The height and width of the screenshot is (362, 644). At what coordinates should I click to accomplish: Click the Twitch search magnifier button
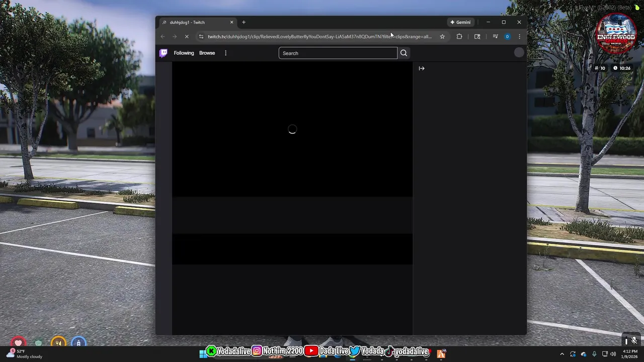(404, 53)
